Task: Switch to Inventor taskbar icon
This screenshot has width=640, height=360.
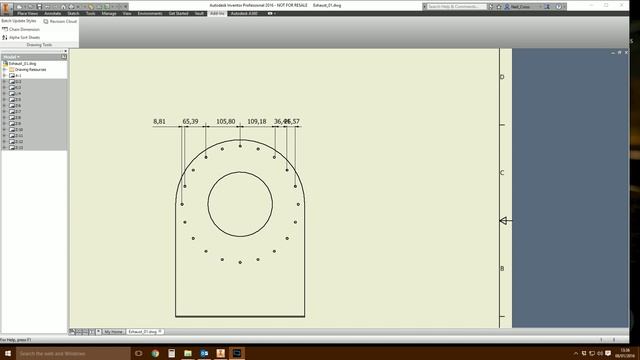Action: pos(220,353)
